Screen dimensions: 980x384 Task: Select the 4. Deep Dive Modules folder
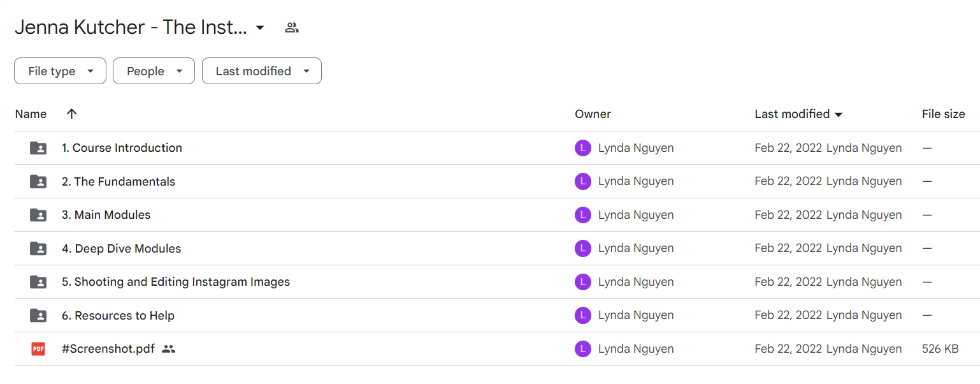[122, 249]
